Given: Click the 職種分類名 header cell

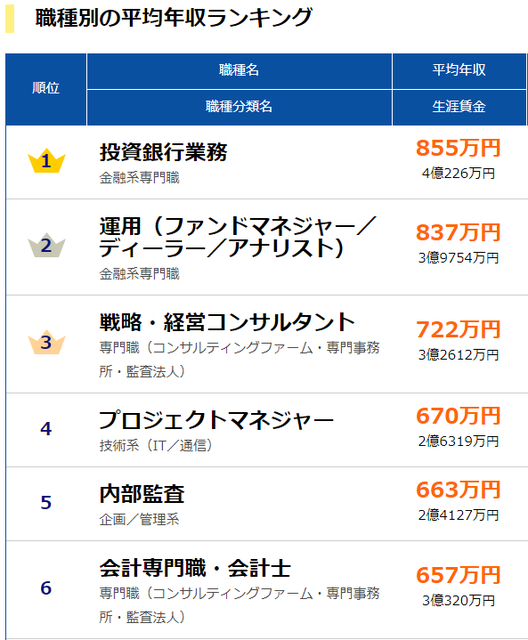Looking at the screenshot, I should click(239, 107).
